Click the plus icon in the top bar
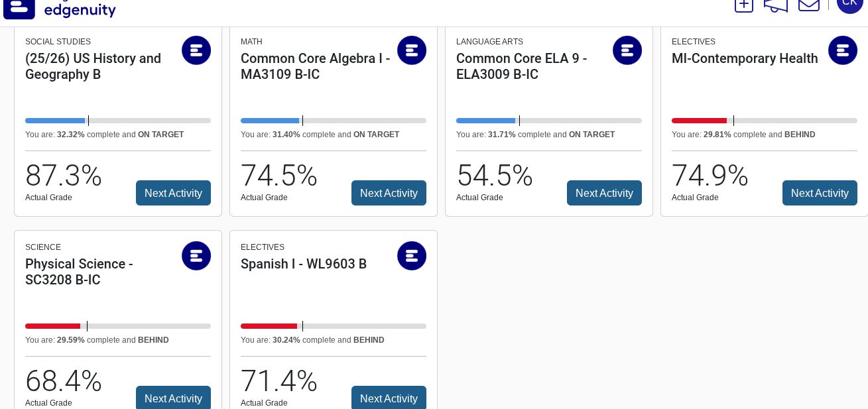Viewport: 868px width, 409px height. tap(743, 4)
